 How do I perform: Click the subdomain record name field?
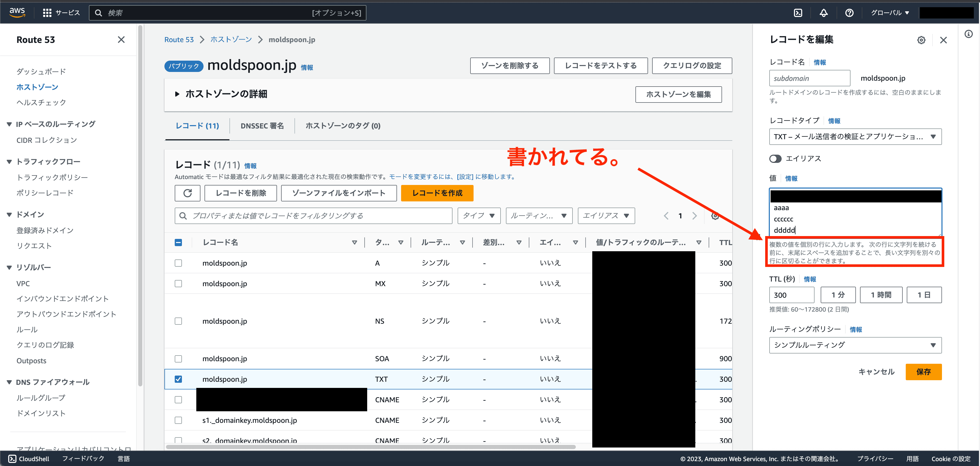tap(809, 78)
